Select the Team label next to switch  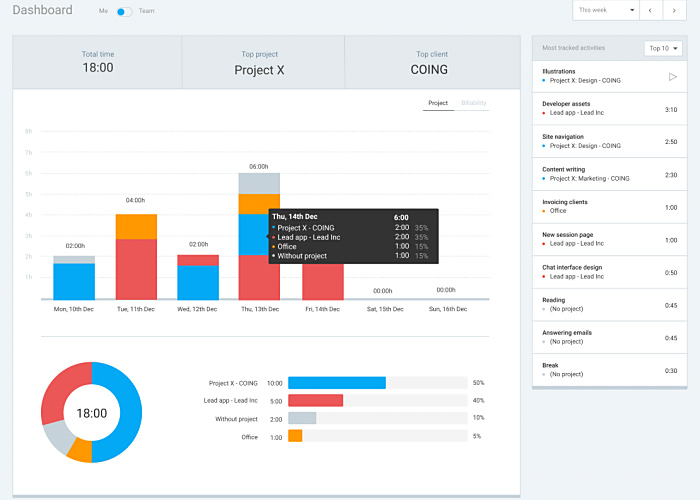tap(147, 11)
